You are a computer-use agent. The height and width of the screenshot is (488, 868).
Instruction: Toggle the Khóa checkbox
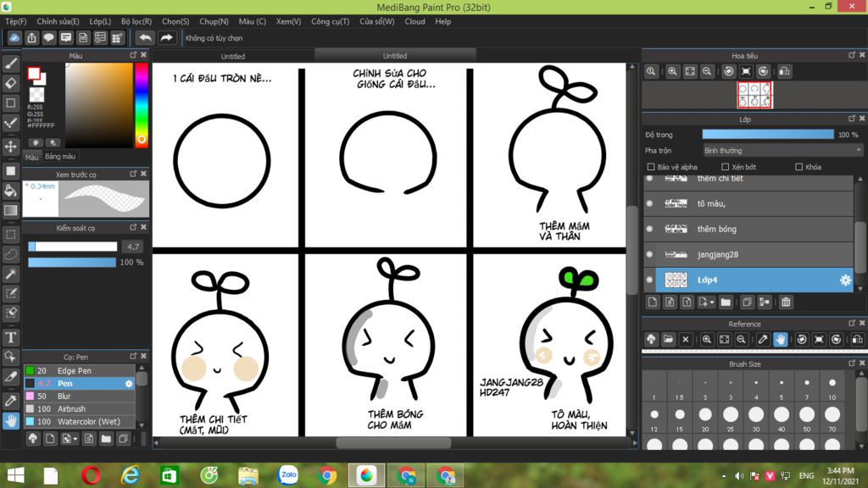[798, 167]
